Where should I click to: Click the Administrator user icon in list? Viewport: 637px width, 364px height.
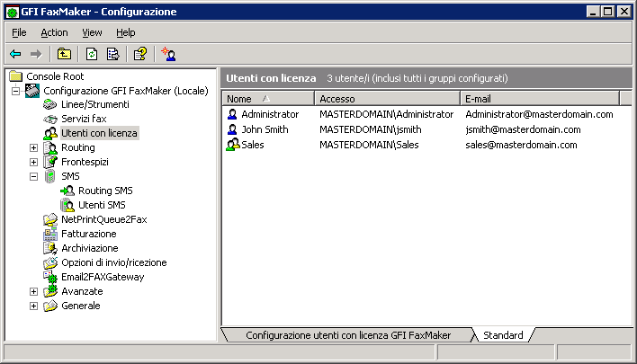[232, 114]
